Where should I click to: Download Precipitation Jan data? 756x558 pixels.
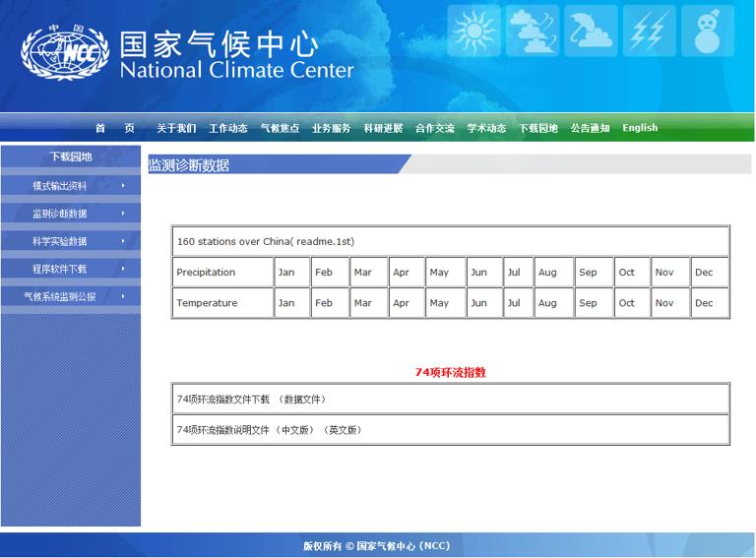pos(286,273)
